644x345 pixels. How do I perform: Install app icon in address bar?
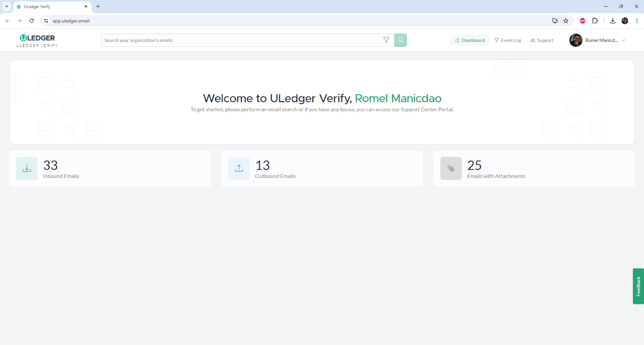coord(555,21)
